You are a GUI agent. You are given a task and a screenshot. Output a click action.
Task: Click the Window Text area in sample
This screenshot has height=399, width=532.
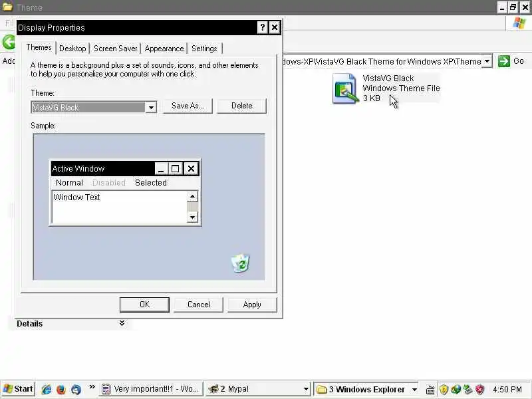tap(119, 207)
